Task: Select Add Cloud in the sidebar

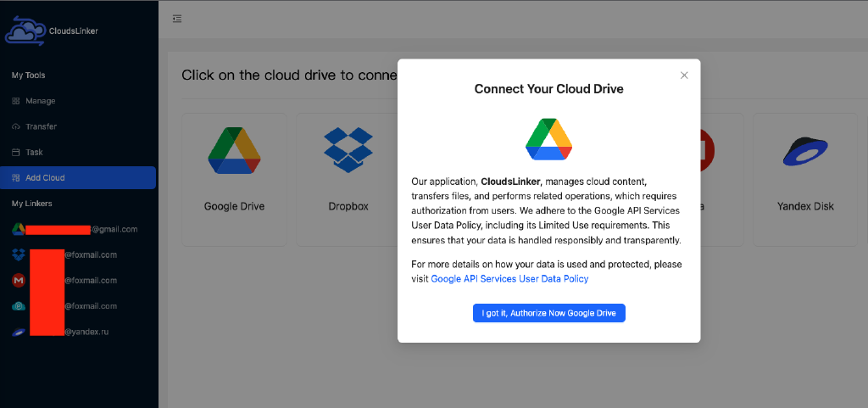Action: point(78,177)
